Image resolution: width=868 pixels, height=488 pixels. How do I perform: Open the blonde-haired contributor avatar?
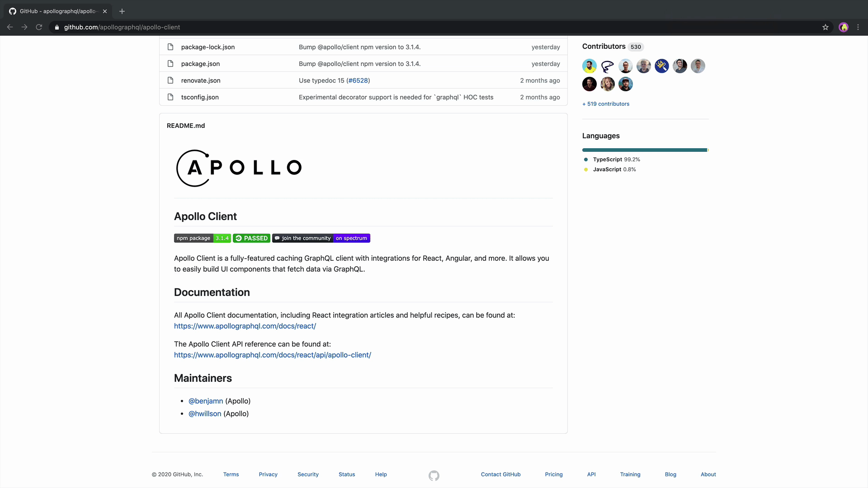coord(608,84)
